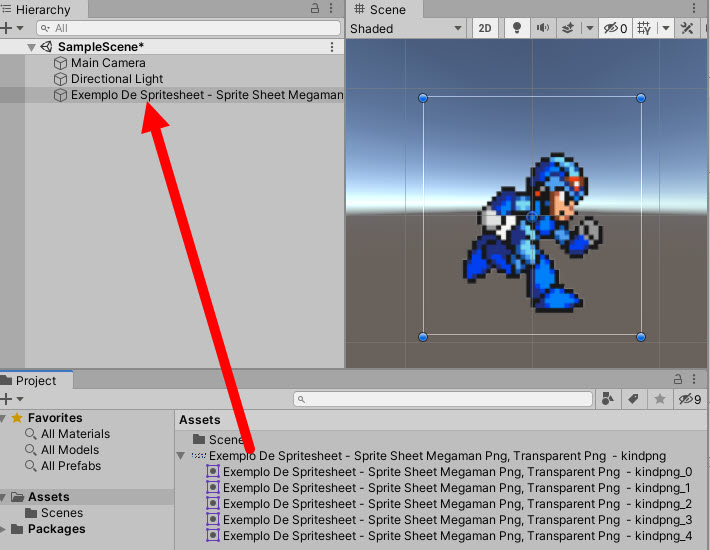Collapse the SampleScene foldout arrow
This screenshot has height=550, width=710.
[x=31, y=47]
